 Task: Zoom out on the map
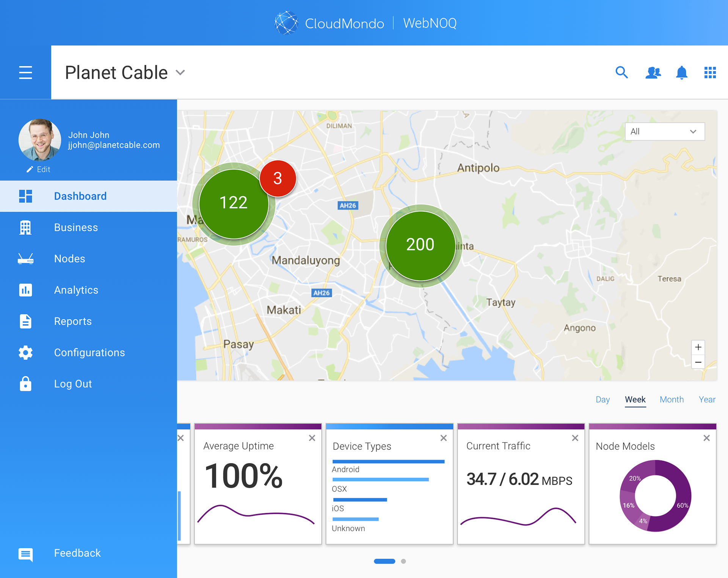(698, 362)
